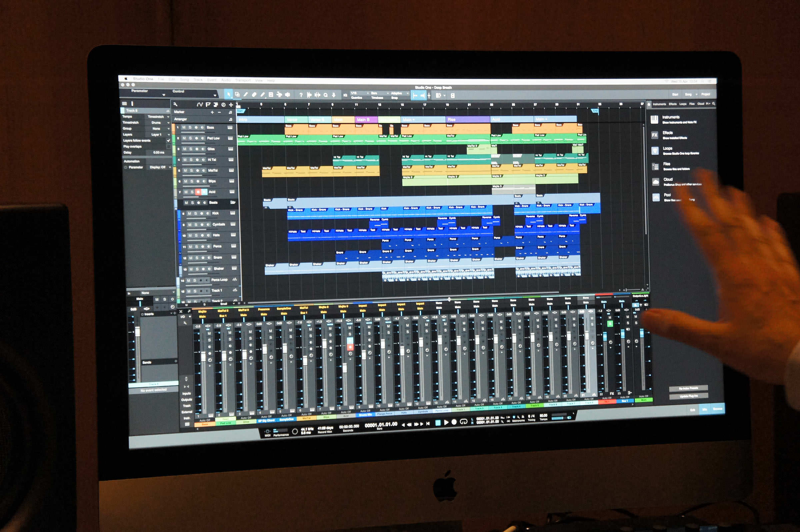800x532 pixels.
Task: Remove marker with minus icon
Action: click(219, 112)
